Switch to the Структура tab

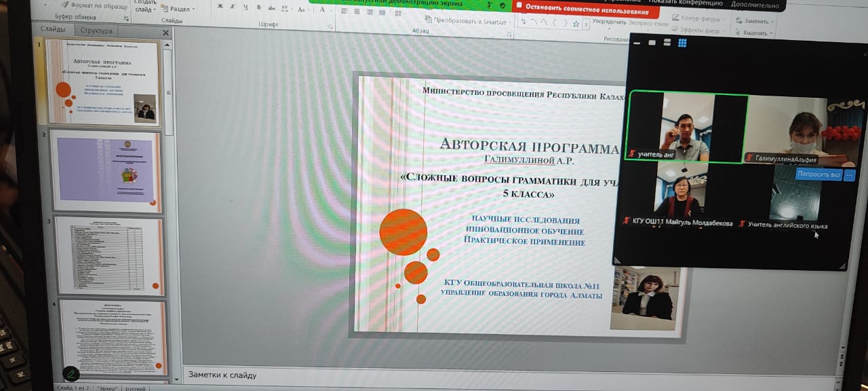[x=96, y=31]
